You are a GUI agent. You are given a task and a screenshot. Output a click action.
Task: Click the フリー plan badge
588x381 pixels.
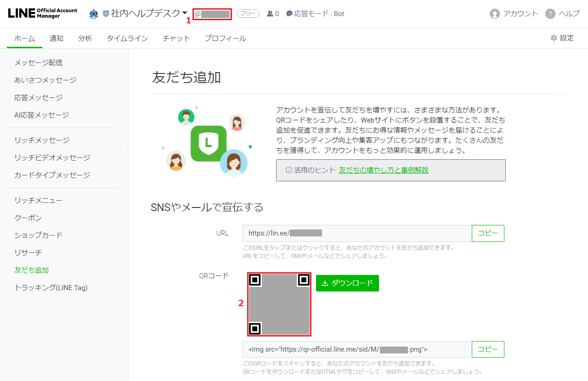[x=248, y=14]
